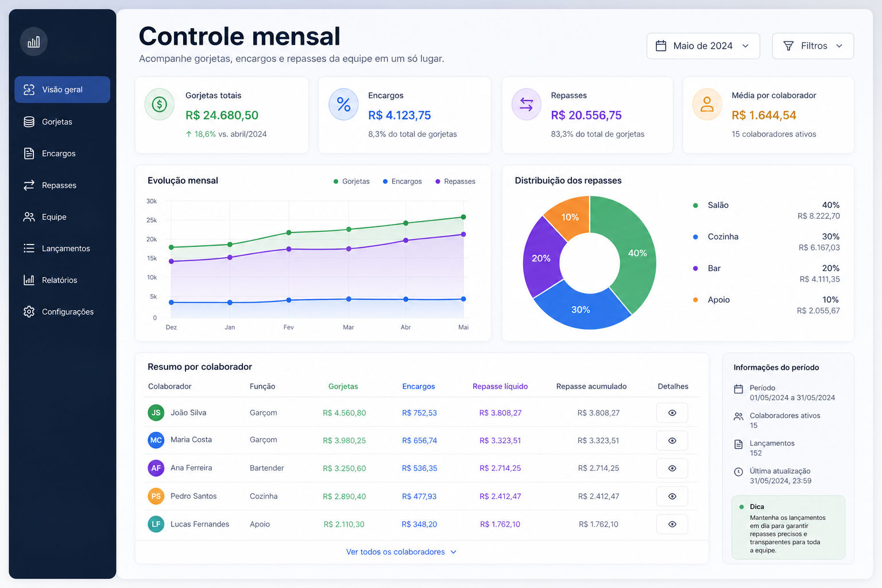Open Encargos in the sidebar
This screenshot has height=588, width=882.
click(62, 153)
